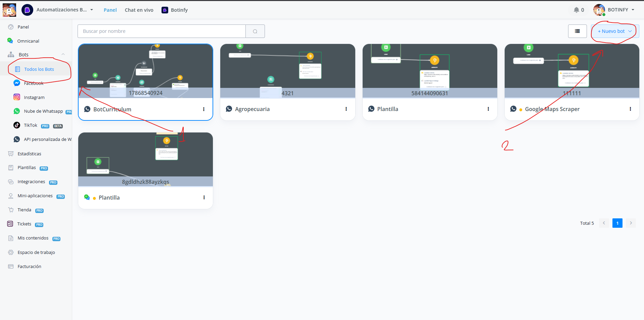Click the Agropecuaria bot name
Viewport: 644px width, 320px height.
point(252,109)
